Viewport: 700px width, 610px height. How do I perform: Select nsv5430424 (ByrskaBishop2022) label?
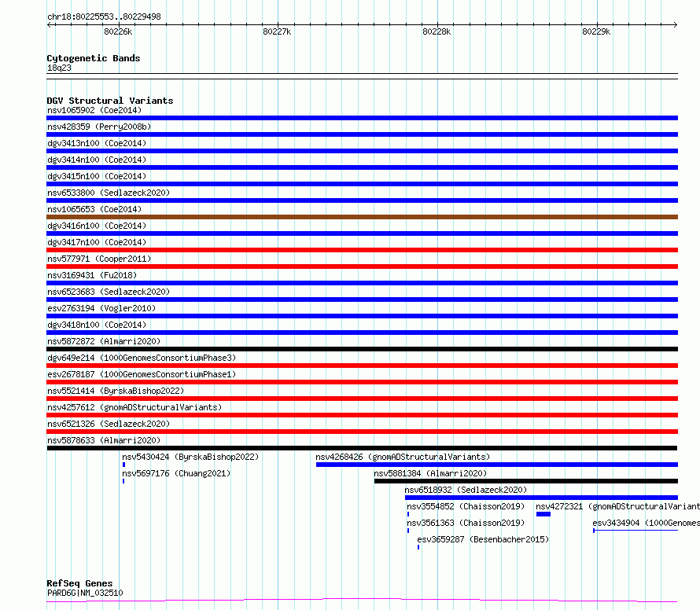(190, 457)
